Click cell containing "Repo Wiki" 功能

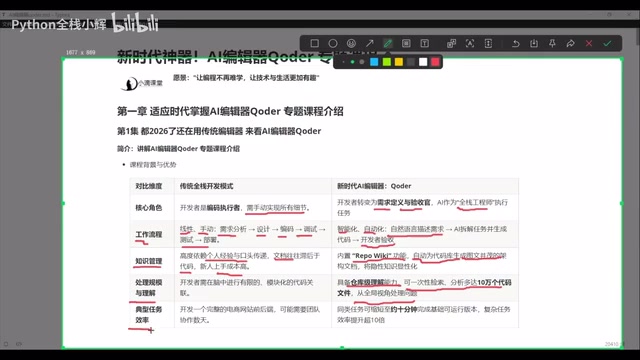[425, 261]
